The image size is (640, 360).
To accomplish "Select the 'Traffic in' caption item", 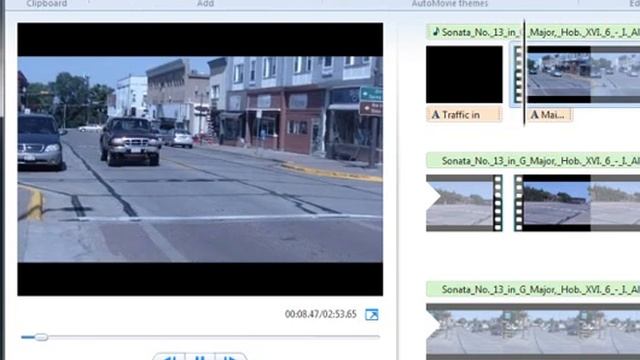I will (x=464, y=115).
